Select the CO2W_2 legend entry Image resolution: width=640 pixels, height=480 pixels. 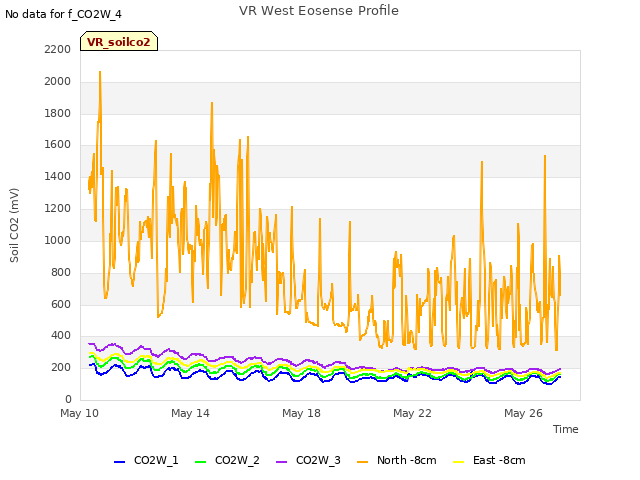pyautogui.click(x=227, y=460)
